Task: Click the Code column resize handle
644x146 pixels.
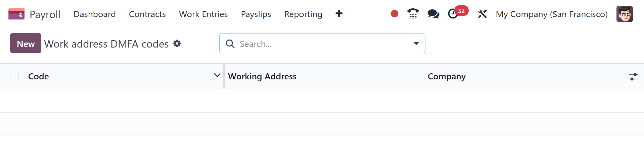Action: (x=224, y=76)
